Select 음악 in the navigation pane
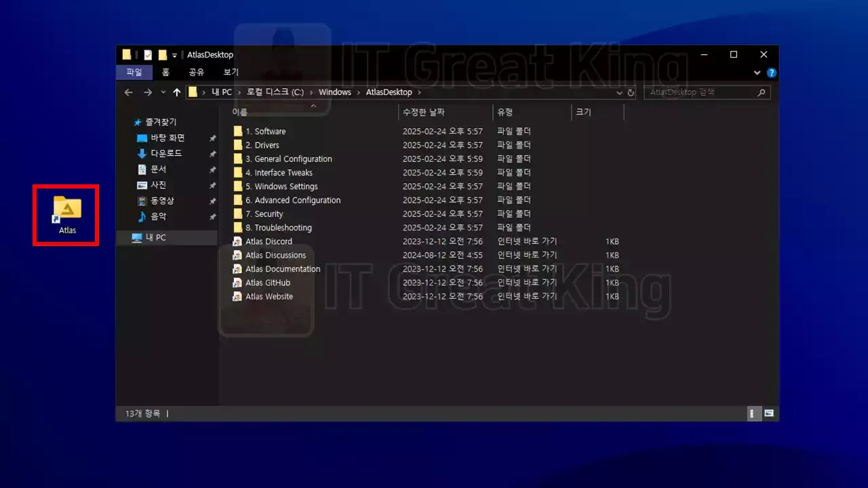This screenshot has height=488, width=868. [158, 217]
